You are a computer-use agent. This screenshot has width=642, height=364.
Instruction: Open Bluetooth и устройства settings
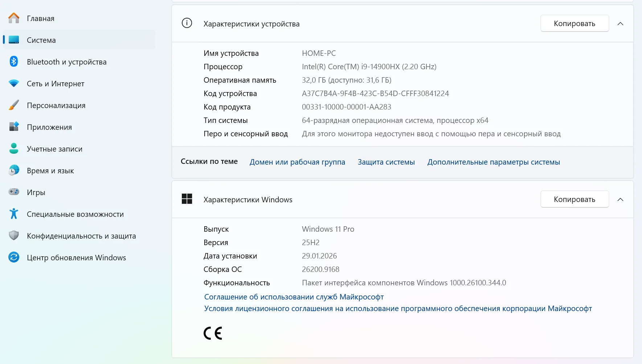(79, 62)
